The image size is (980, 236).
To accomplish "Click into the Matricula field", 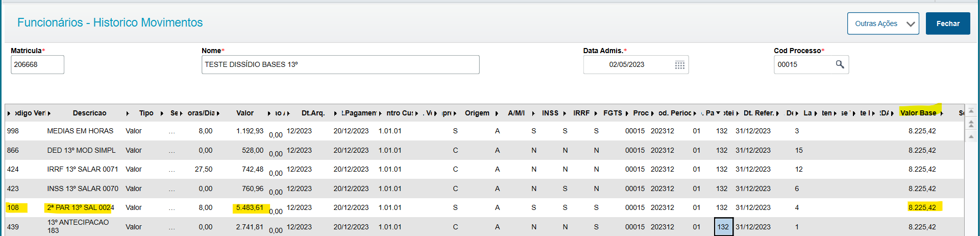I will [x=37, y=65].
